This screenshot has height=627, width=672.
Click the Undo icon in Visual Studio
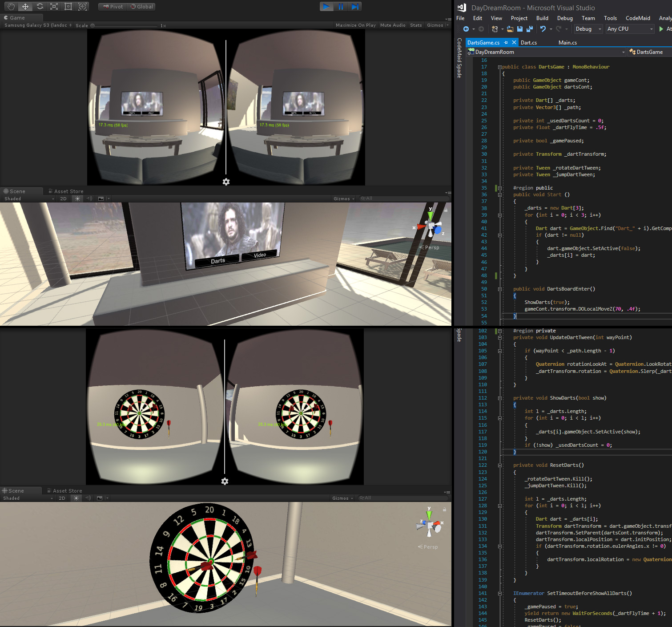pos(543,29)
